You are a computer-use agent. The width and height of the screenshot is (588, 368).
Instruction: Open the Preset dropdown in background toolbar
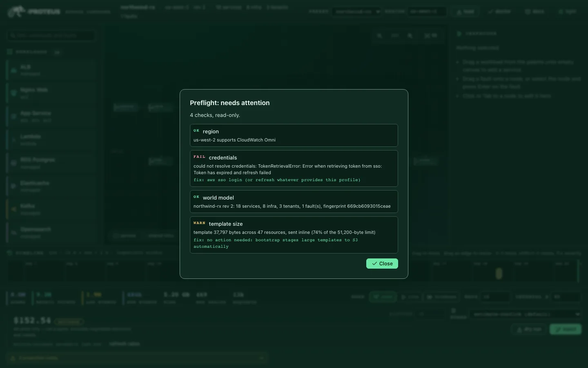(x=357, y=11)
